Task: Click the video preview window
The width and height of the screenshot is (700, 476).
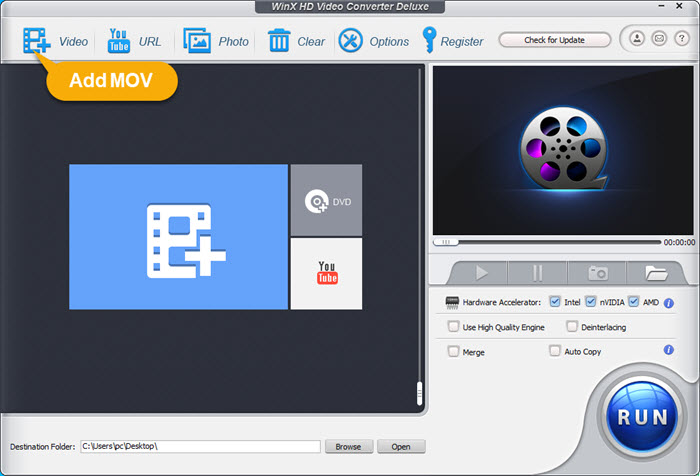Action: pos(563,150)
